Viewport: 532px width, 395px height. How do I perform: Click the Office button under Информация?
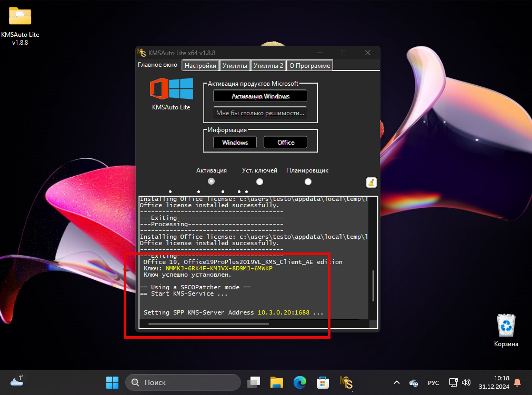point(285,142)
